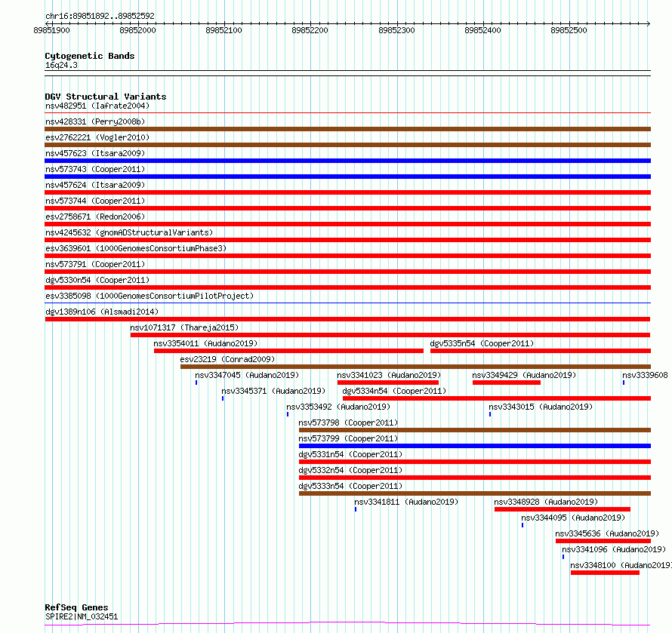Click nsv4245632 (gnomADStructuralVariants) label

(x=129, y=232)
